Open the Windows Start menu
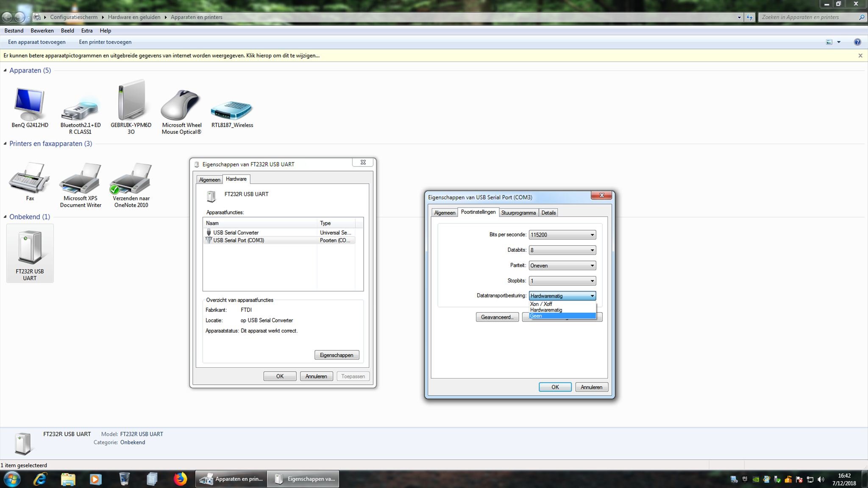868x488 pixels. [11, 479]
